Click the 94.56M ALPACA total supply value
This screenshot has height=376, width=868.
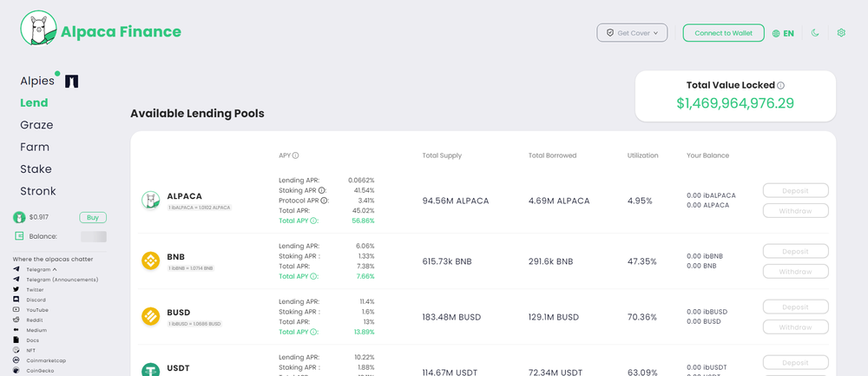[456, 201]
